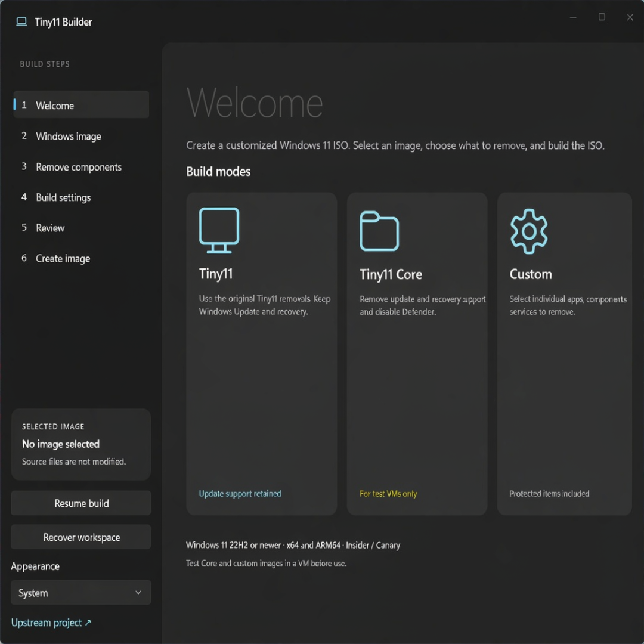Select the Create image step
This screenshot has width=644, height=644.
click(81, 258)
